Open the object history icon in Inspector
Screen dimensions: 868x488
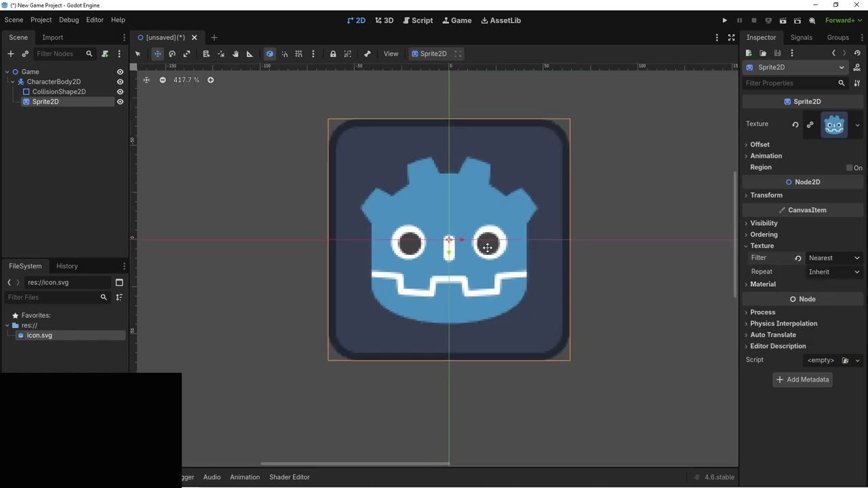coord(857,53)
